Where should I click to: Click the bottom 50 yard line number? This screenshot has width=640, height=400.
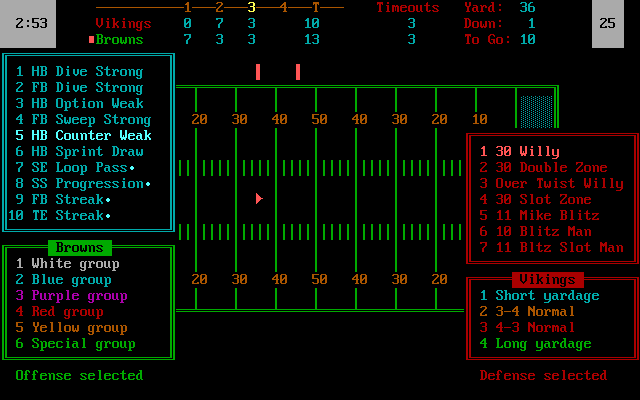[x=320, y=280]
